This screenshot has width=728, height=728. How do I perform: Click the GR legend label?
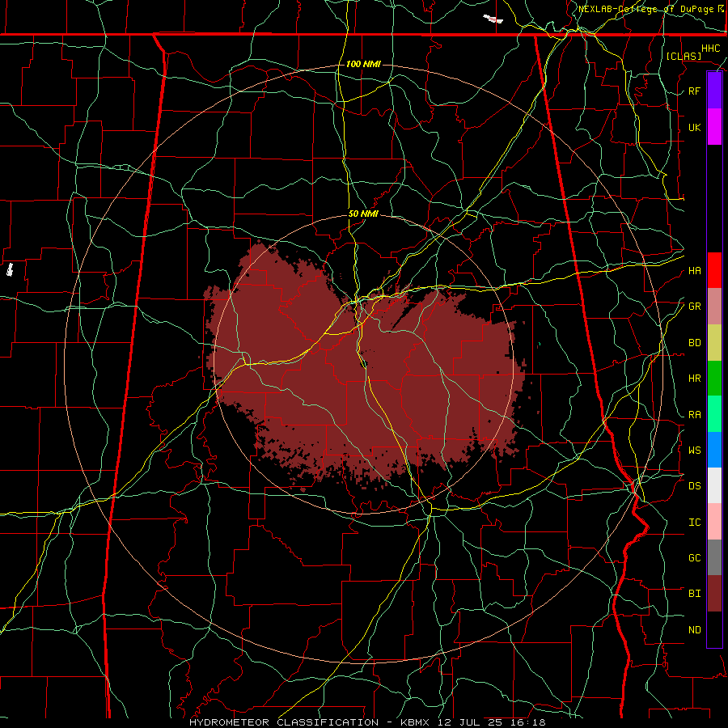pos(694,307)
